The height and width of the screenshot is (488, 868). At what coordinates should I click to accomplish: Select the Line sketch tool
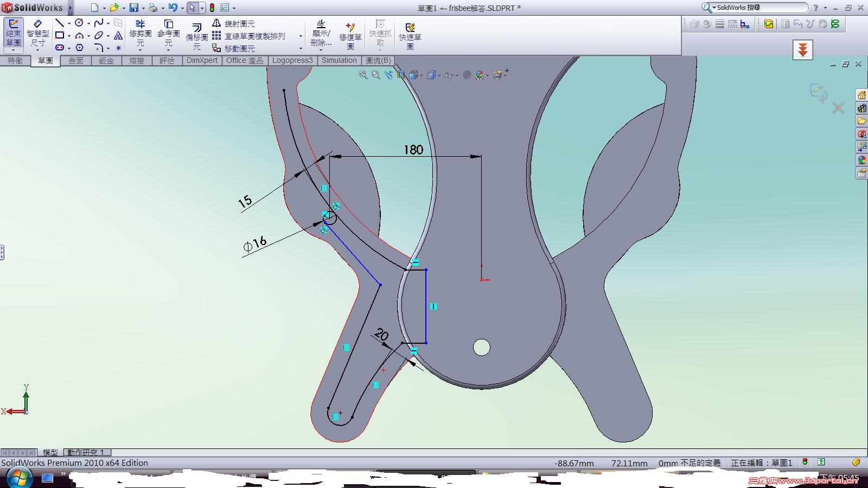60,23
